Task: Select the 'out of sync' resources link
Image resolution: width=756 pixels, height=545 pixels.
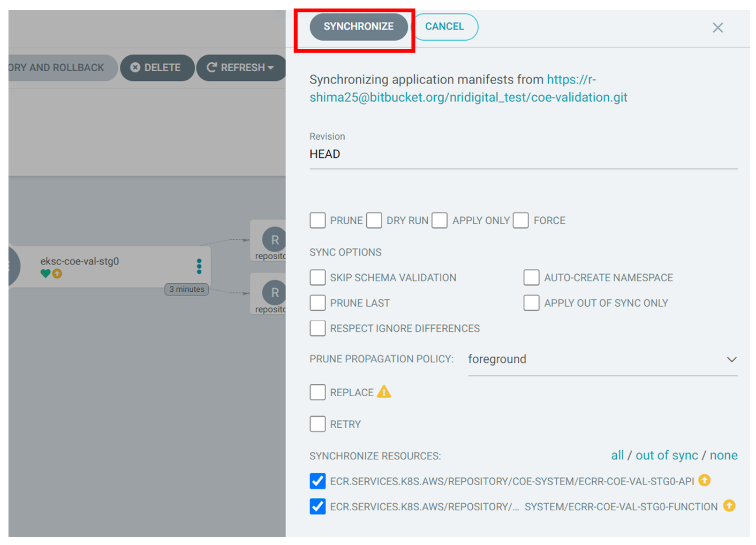Action: coord(666,455)
